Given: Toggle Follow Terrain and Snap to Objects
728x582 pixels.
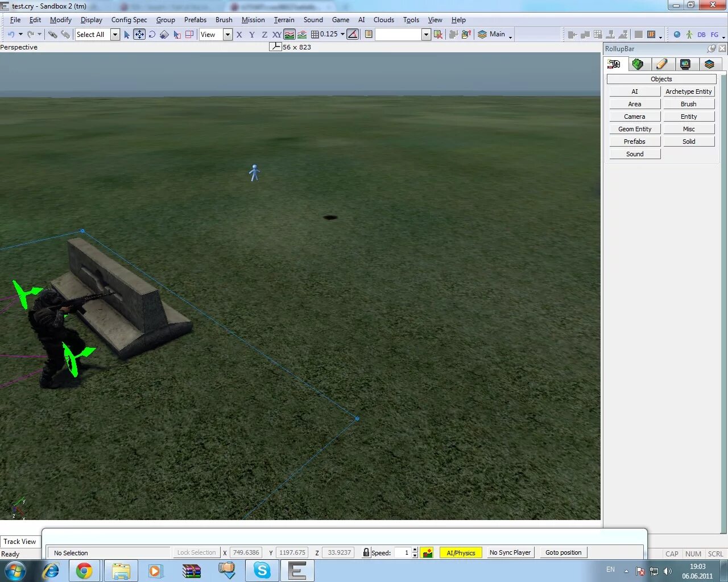Looking at the screenshot, I should (302, 35).
